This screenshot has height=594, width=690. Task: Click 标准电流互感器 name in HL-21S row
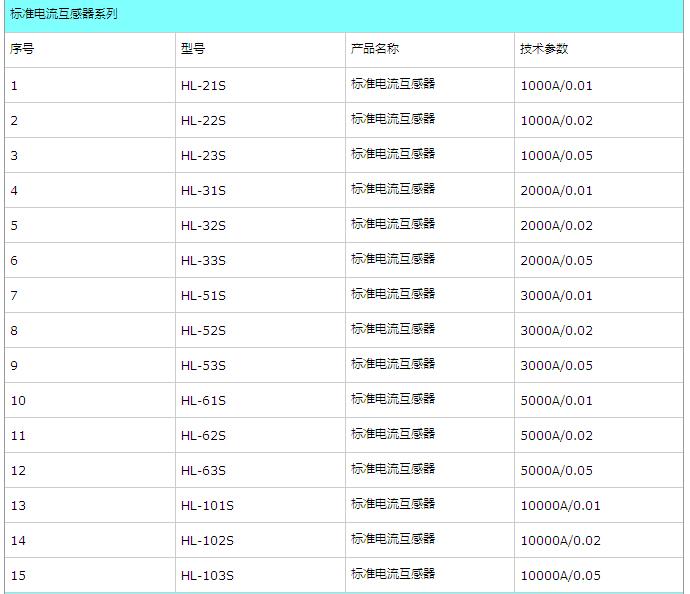(393, 84)
